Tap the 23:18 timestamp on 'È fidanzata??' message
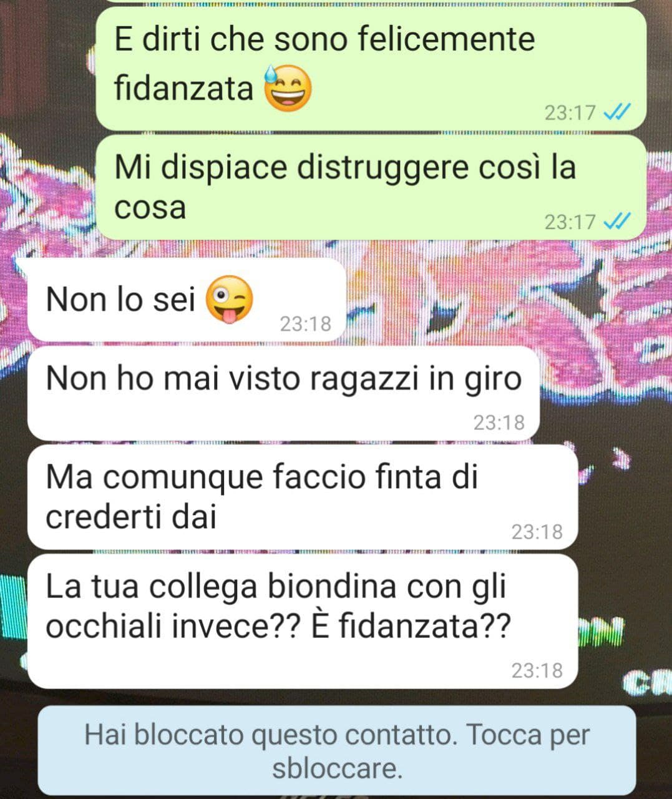The width and height of the screenshot is (672, 799). coord(537,670)
